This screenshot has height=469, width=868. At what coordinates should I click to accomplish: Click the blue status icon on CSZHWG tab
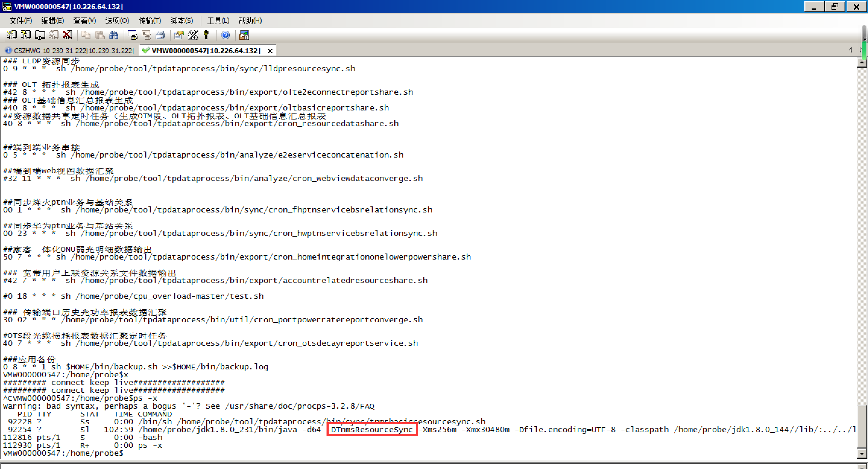point(8,51)
